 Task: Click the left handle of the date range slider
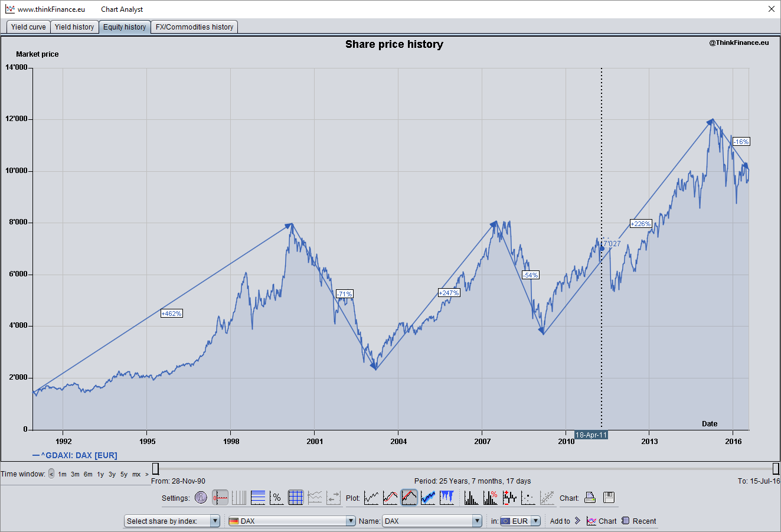tap(155, 469)
